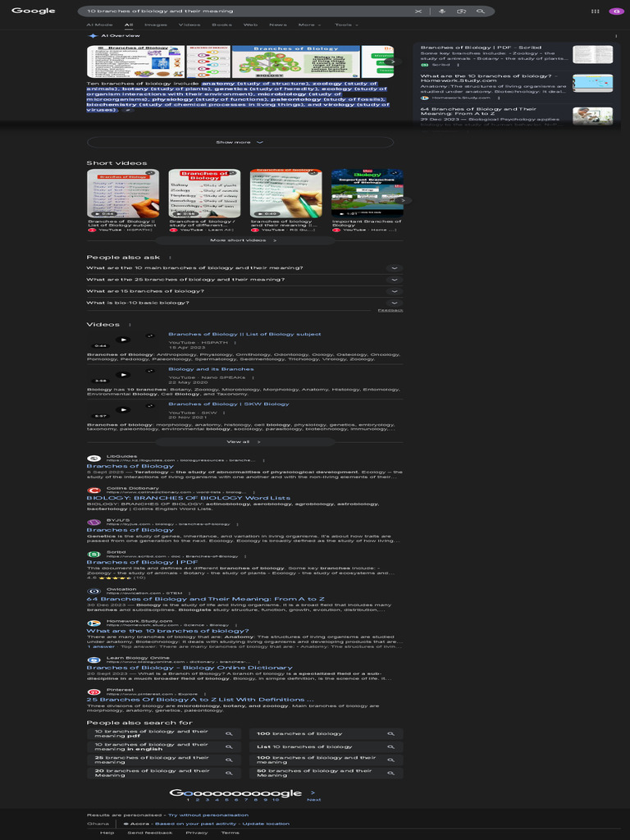Click the Feedback link under questions
This screenshot has height=840, width=630.
(x=390, y=311)
